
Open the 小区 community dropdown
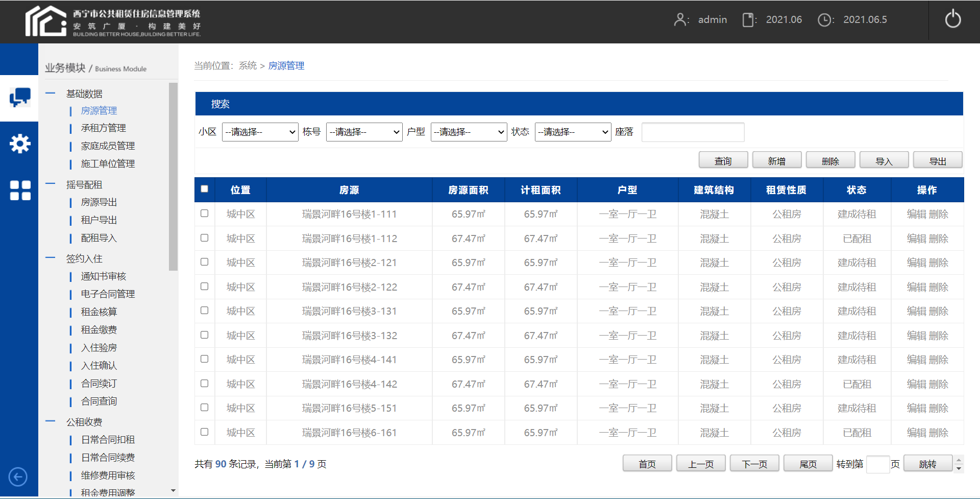[x=260, y=132]
